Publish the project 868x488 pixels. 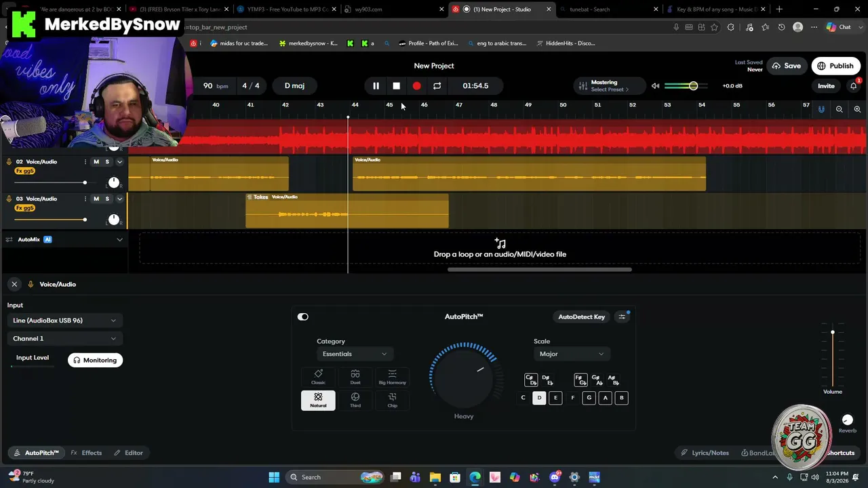point(835,66)
